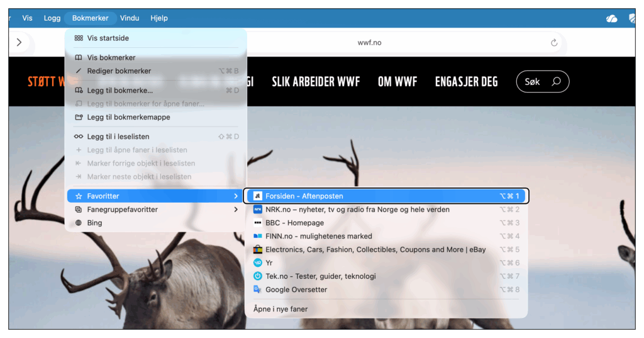The image size is (644, 338).
Task: Expand the Favoritter submenu arrow
Action: pyautogui.click(x=235, y=196)
